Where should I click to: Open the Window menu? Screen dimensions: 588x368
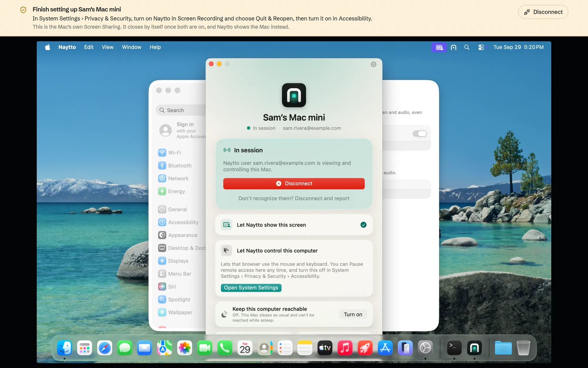[x=131, y=47]
